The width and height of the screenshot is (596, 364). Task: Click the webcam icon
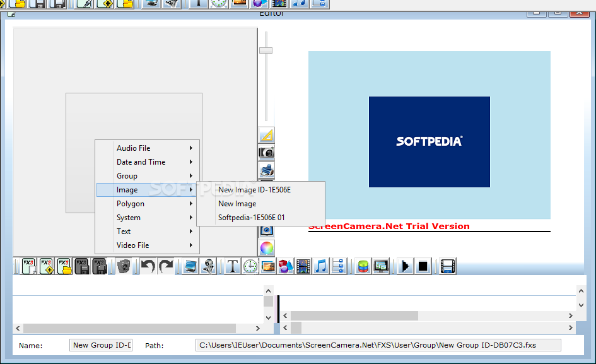pyautogui.click(x=208, y=266)
